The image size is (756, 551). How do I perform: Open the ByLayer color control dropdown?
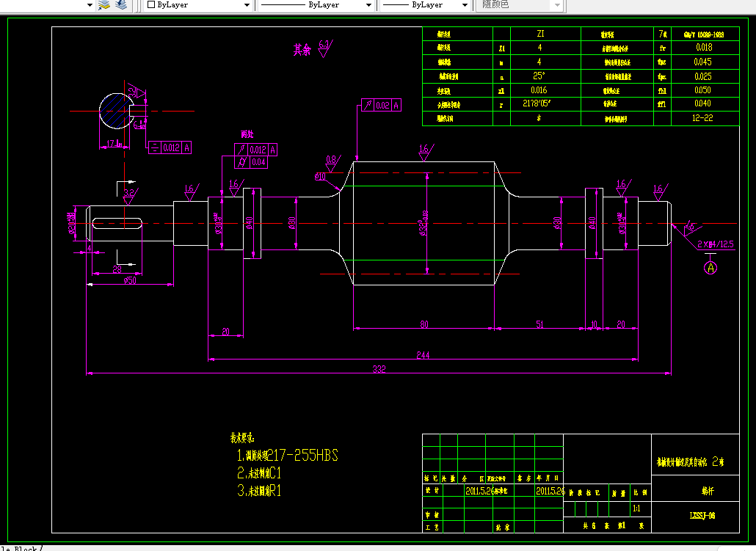(x=198, y=5)
